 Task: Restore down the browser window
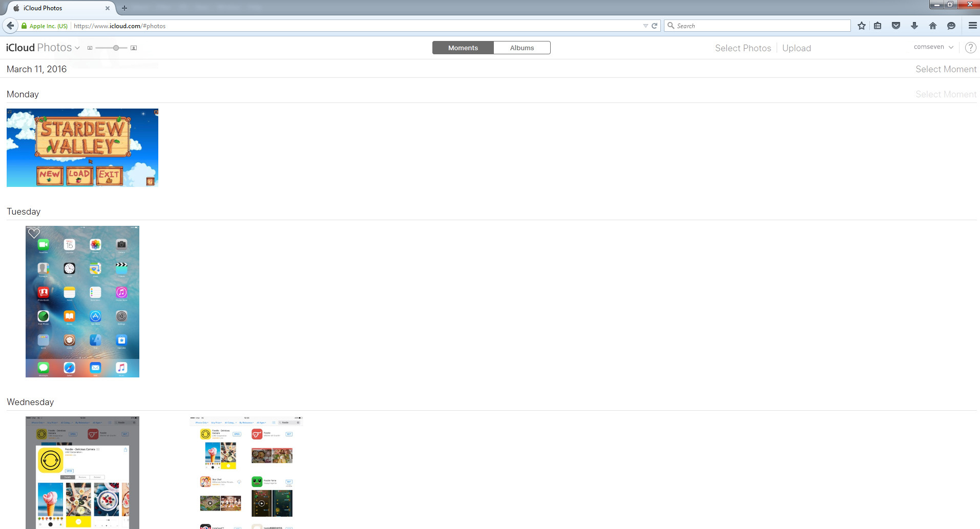point(950,5)
